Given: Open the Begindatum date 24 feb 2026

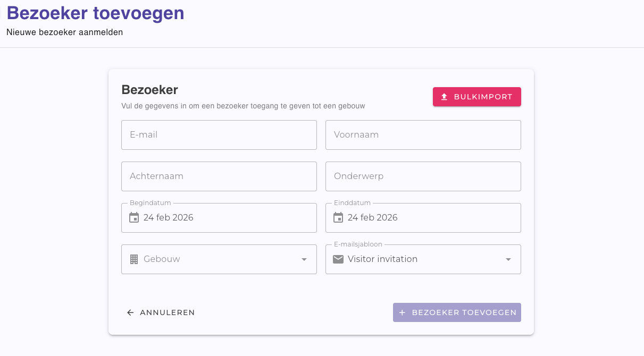Looking at the screenshot, I should click(x=169, y=217).
